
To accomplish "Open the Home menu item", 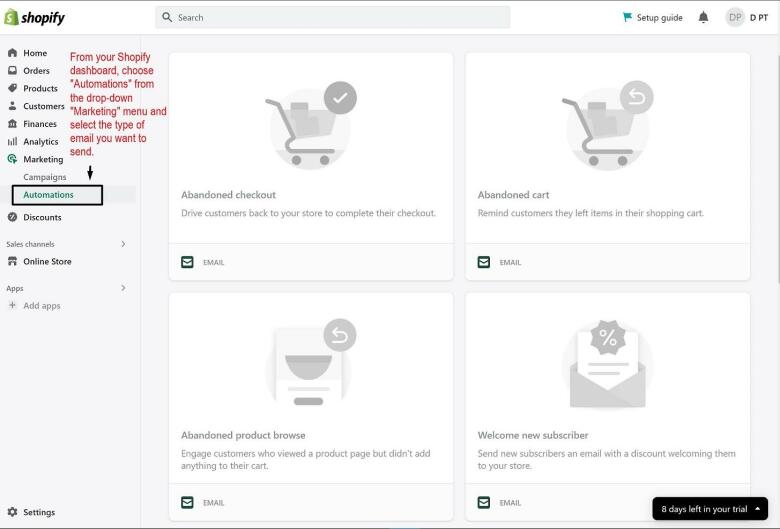I will point(35,53).
